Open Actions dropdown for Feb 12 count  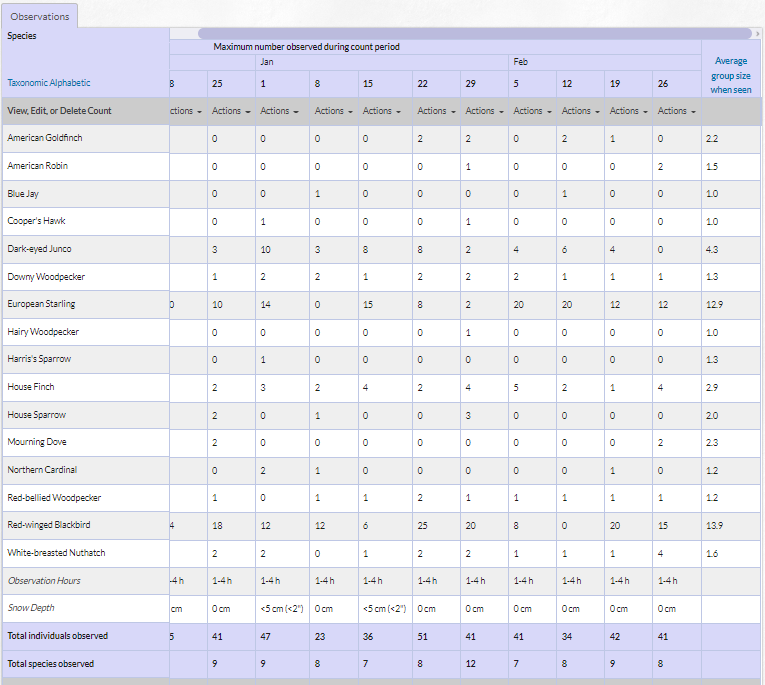point(581,111)
